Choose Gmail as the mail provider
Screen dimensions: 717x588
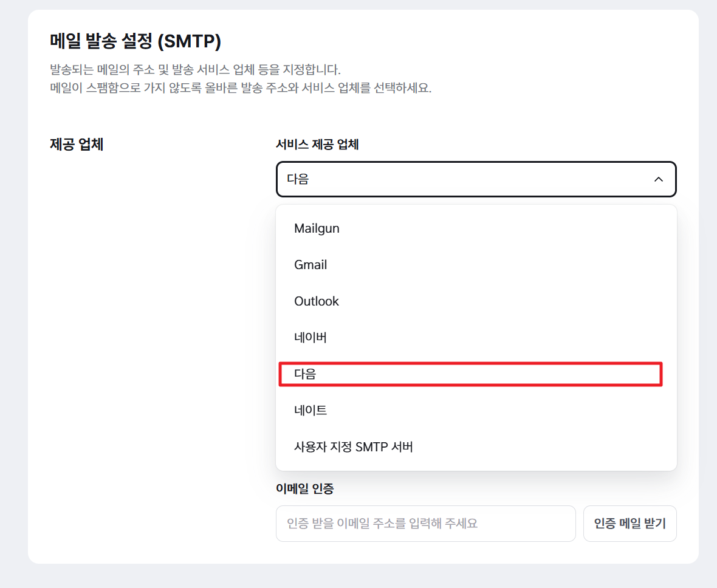tap(310, 265)
